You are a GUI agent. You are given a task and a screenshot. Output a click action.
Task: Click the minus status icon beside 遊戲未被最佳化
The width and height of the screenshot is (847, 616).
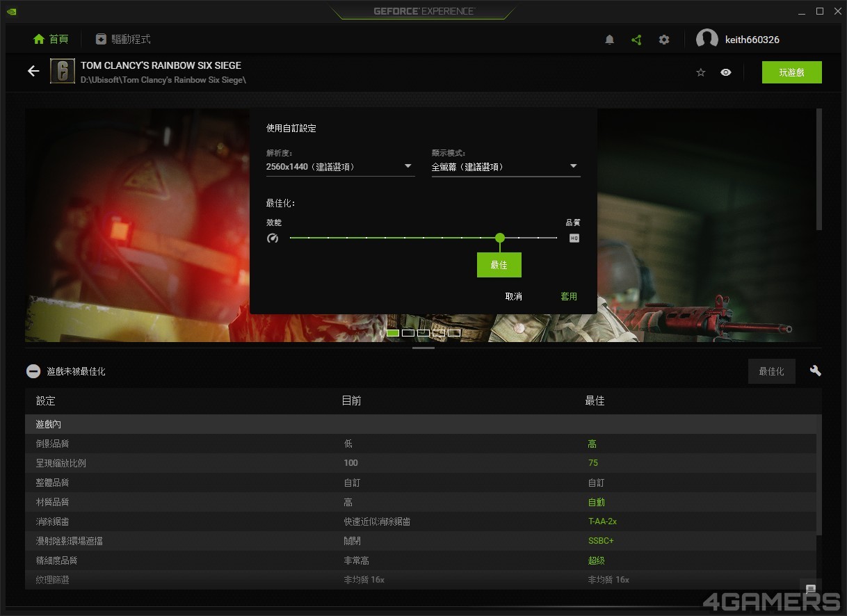[x=33, y=371]
